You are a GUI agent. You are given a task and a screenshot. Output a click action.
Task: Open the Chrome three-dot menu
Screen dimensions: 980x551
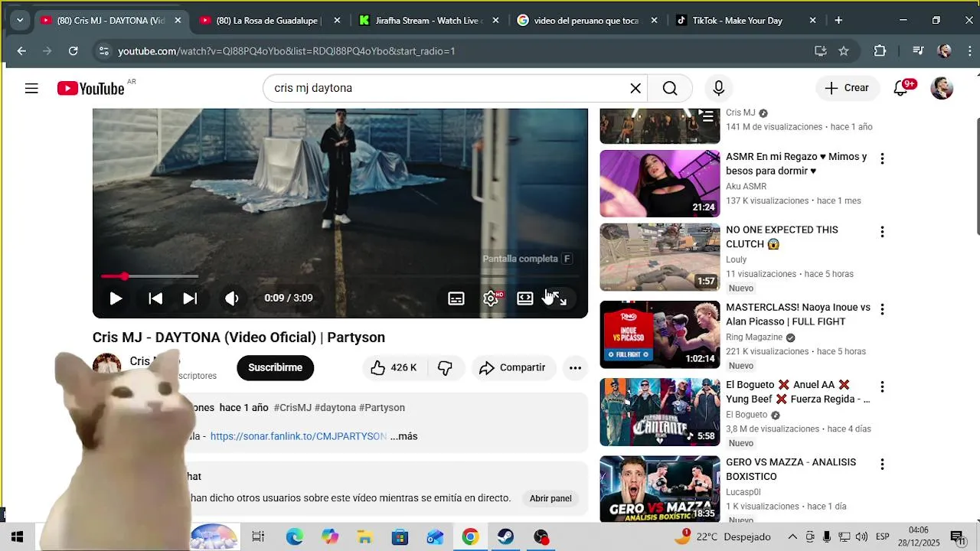point(969,51)
